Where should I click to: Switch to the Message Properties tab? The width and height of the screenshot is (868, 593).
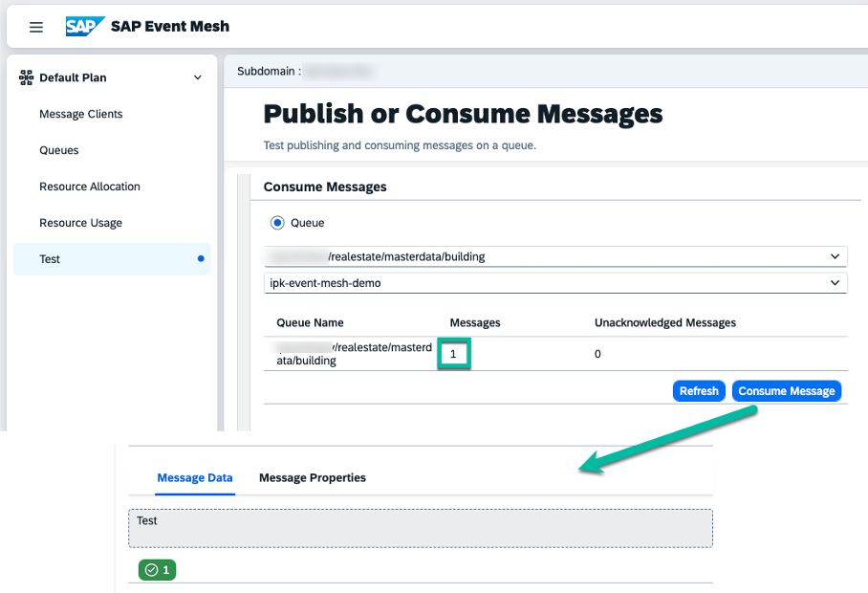pyautogui.click(x=313, y=478)
